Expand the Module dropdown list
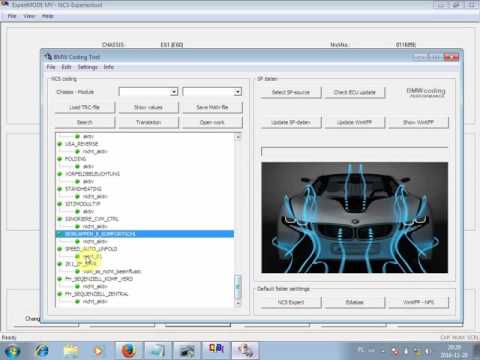The image size is (480, 360). pyautogui.click(x=237, y=92)
